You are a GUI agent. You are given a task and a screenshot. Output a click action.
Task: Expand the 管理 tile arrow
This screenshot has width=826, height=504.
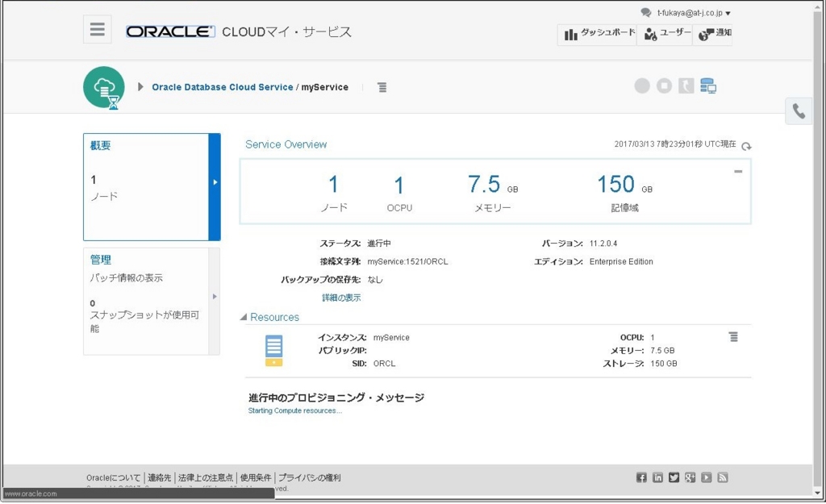[x=215, y=297]
